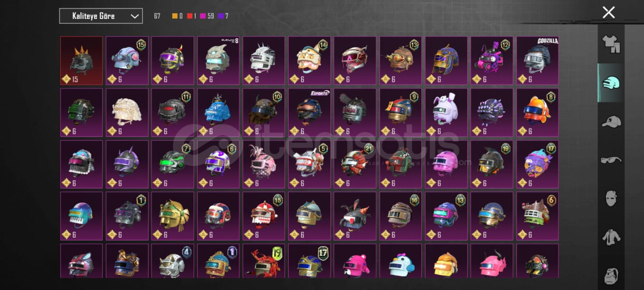Choose the ESPORTS labeled helmet
Image resolution: width=644 pixels, height=290 pixels.
pyautogui.click(x=309, y=112)
